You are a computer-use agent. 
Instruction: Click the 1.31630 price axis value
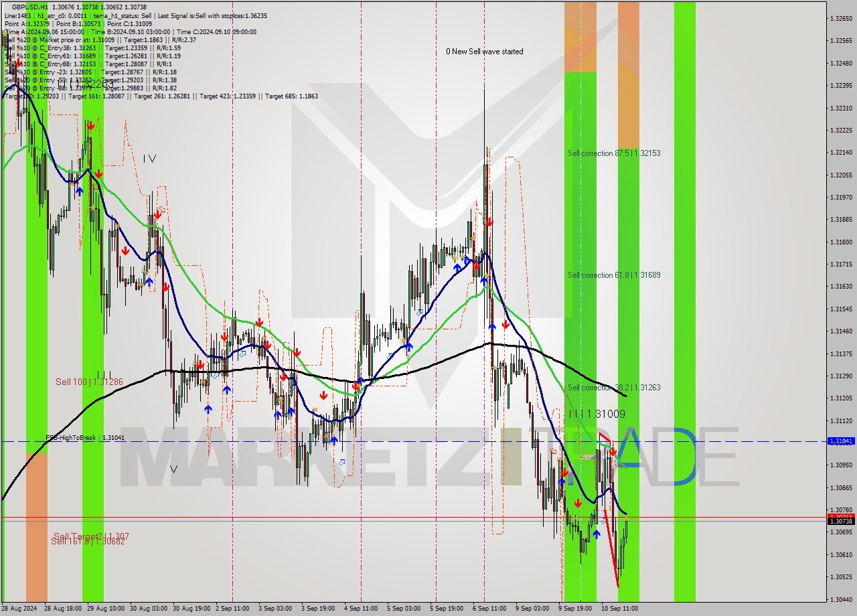coord(840,287)
